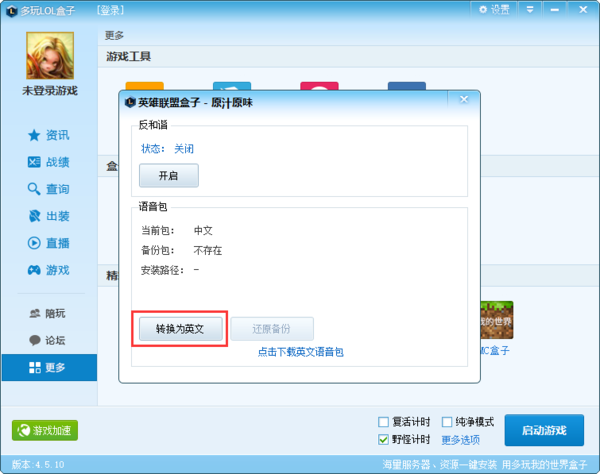Select the 更多 sidebar item

click(49, 367)
